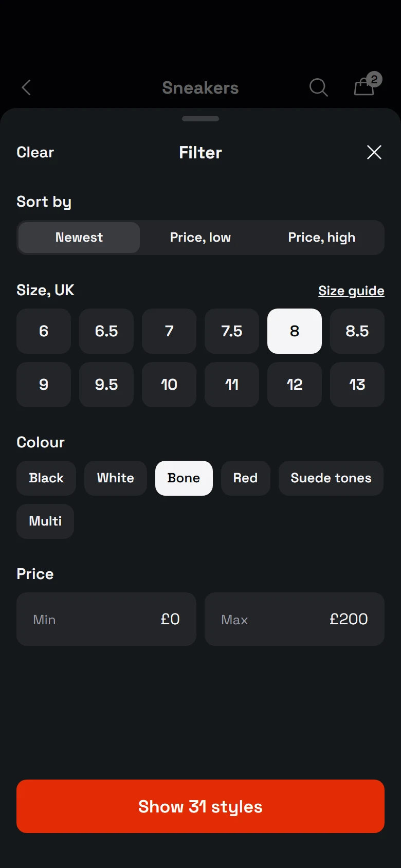
Task: Deselect UK size 8
Action: pyautogui.click(x=295, y=331)
